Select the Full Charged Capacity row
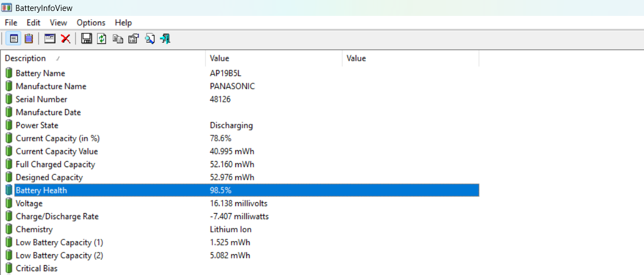644x275 pixels. (240, 164)
